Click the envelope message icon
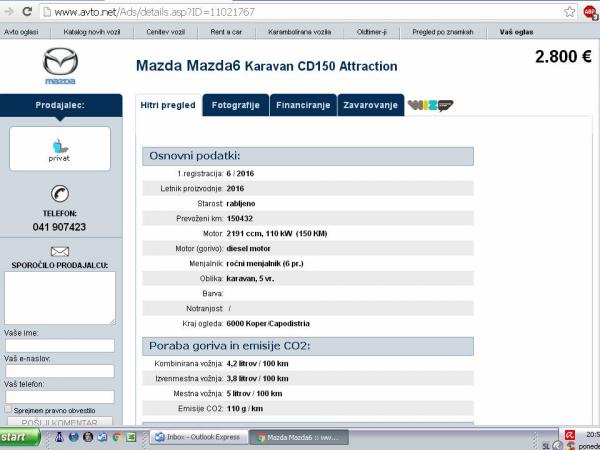This screenshot has height=450, width=600. 60,251
